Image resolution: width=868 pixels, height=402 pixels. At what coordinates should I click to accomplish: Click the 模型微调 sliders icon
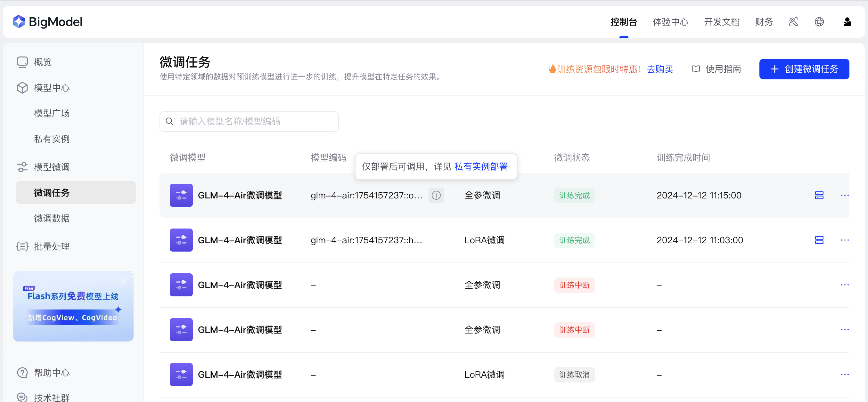22,167
